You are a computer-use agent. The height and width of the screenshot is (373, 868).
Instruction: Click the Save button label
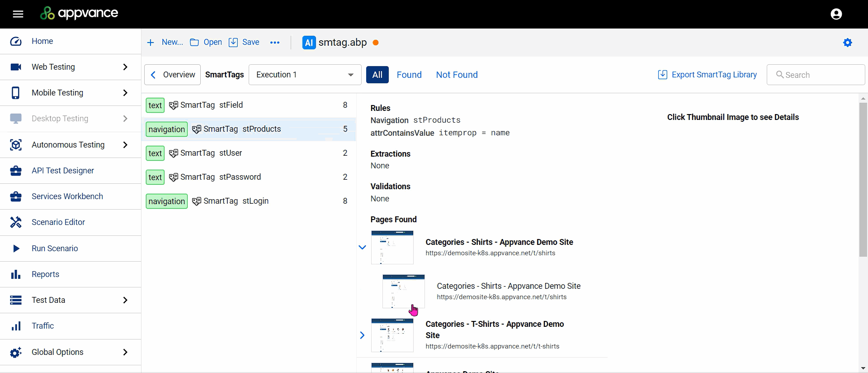[250, 42]
